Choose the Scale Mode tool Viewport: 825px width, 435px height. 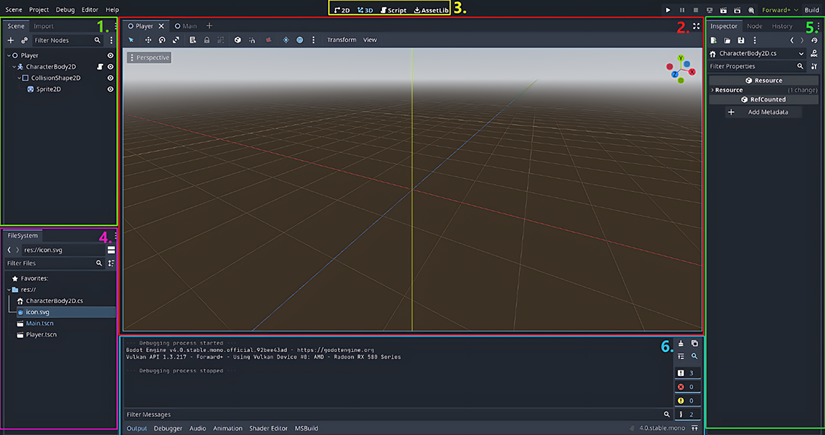pos(176,40)
